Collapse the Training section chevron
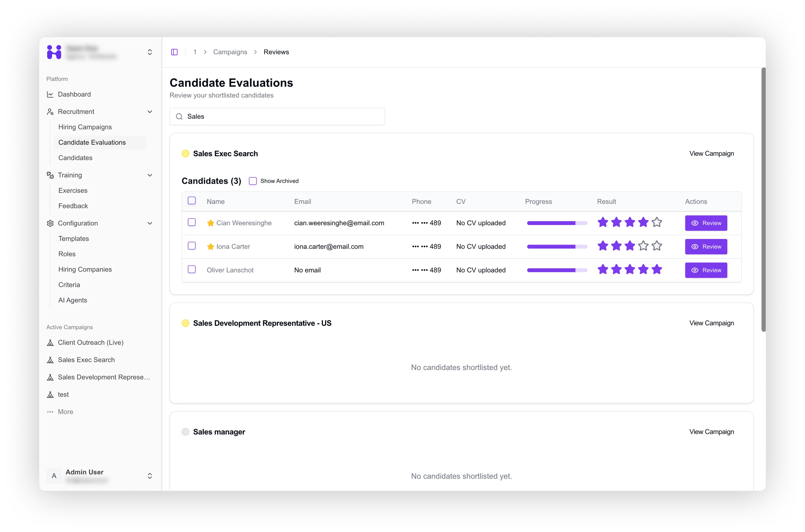 click(x=150, y=175)
